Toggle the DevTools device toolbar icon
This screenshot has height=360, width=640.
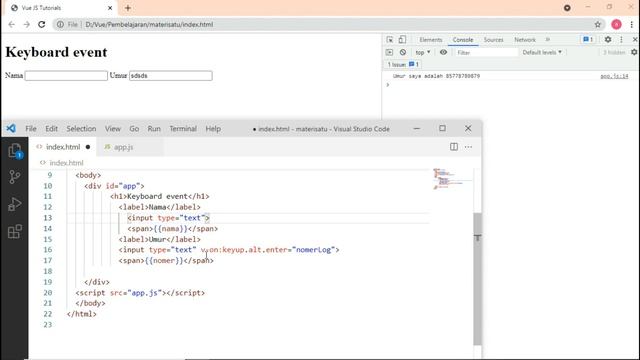pyautogui.click(x=402, y=40)
